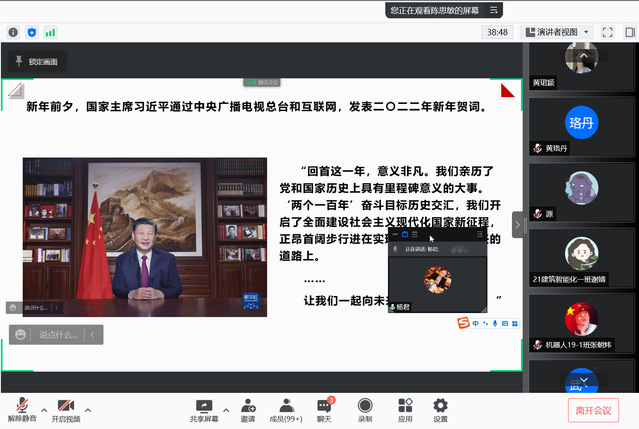The width and height of the screenshot is (639, 429).
Task: Enter full screen mode icon
Action: pyautogui.click(x=609, y=32)
